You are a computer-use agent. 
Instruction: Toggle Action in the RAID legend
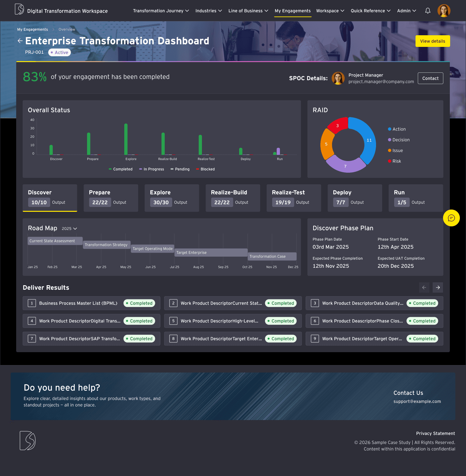tap(397, 129)
